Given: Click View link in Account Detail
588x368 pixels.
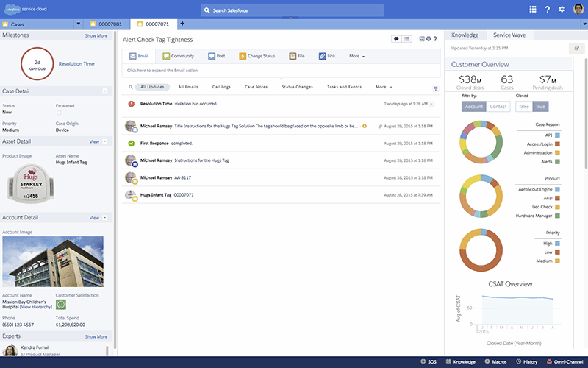Looking at the screenshot, I should coord(94,218).
